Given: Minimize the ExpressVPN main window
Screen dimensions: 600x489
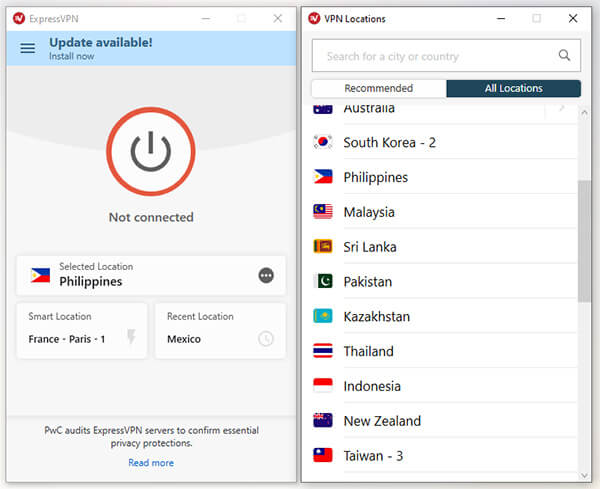Looking at the screenshot, I should (206, 18).
